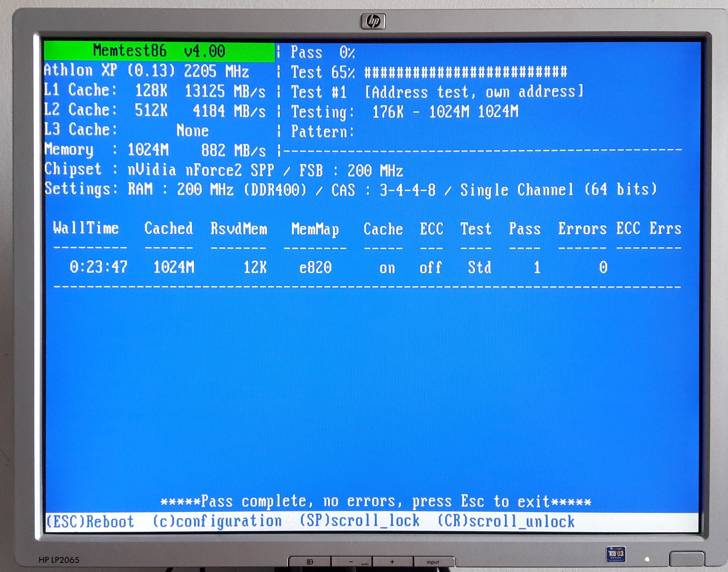Screen dimensions: 728x572
Task: Click the RsvdMem column header
Action: [239, 229]
